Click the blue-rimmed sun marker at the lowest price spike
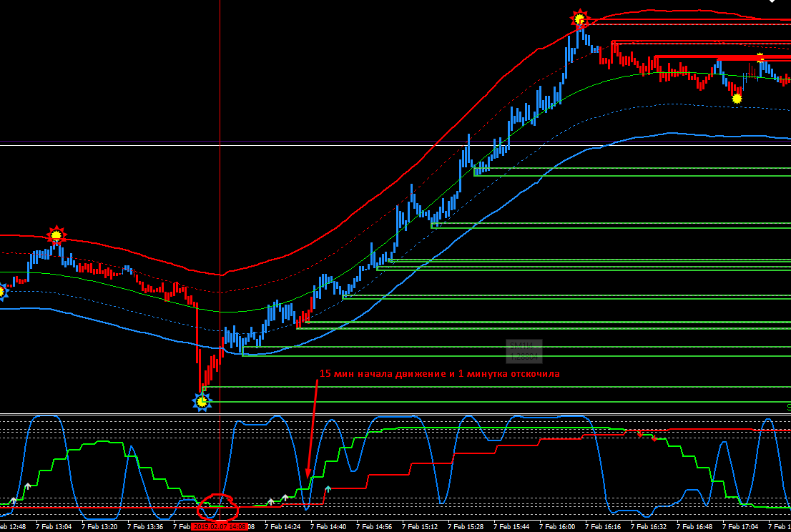The image size is (791, 532). pos(202,401)
